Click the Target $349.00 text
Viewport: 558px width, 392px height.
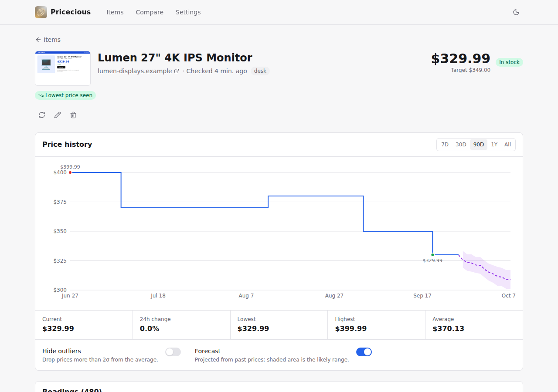pyautogui.click(x=470, y=70)
